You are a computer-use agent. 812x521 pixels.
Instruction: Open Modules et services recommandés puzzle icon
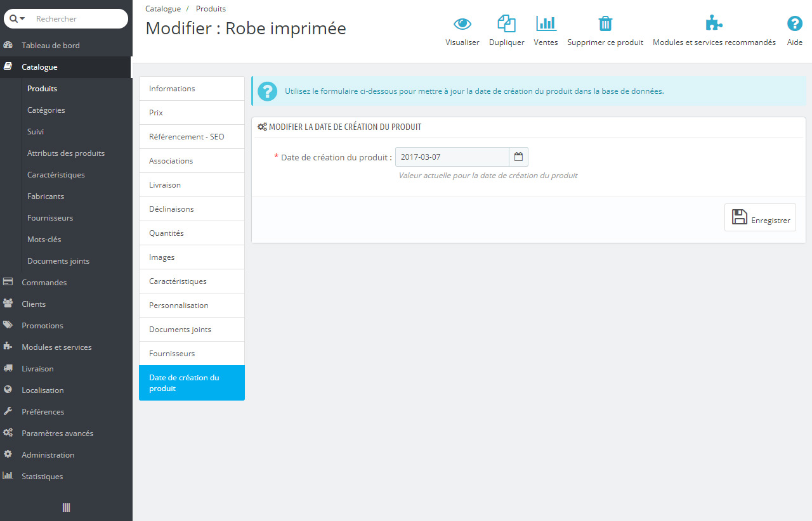[x=714, y=24]
